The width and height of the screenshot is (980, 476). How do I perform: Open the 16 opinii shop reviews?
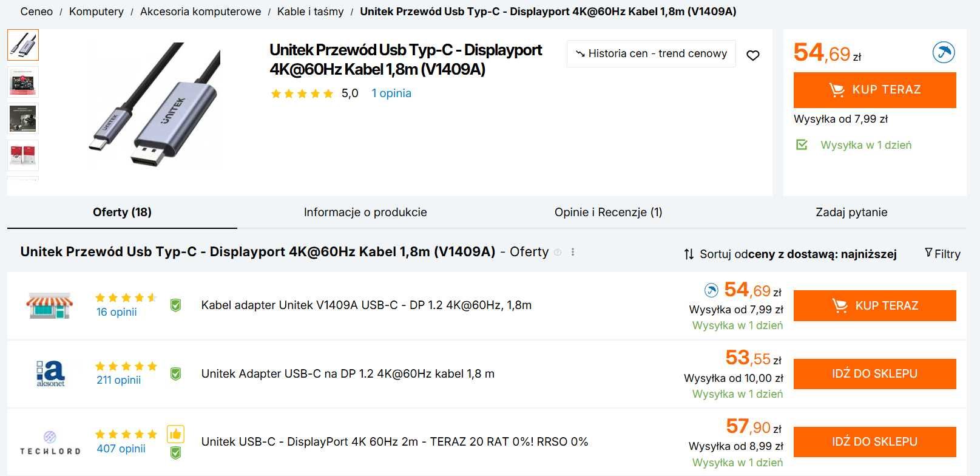click(x=117, y=312)
